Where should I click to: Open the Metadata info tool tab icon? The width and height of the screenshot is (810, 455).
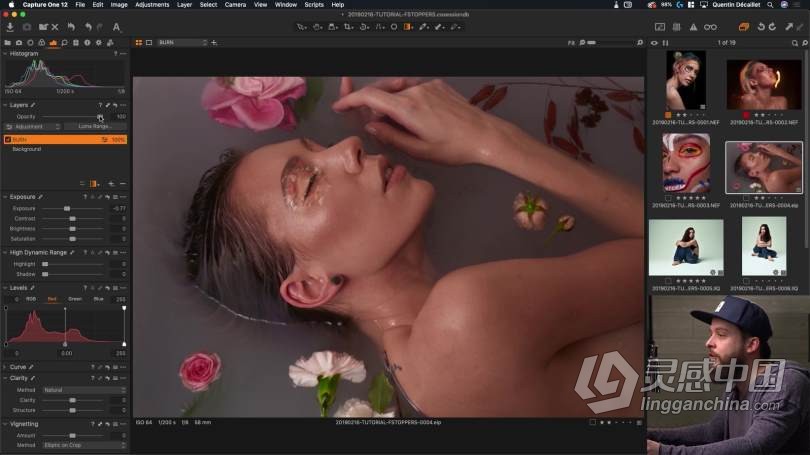(87, 43)
